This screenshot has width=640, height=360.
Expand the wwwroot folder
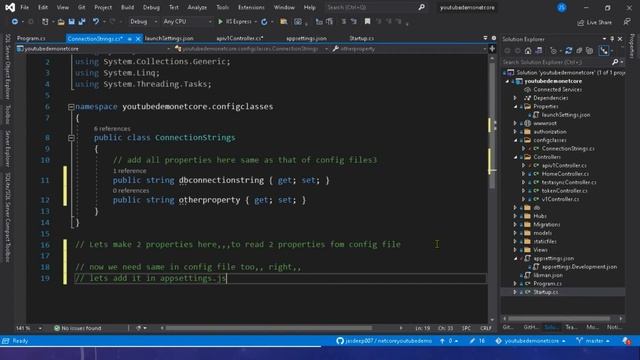(x=515, y=123)
